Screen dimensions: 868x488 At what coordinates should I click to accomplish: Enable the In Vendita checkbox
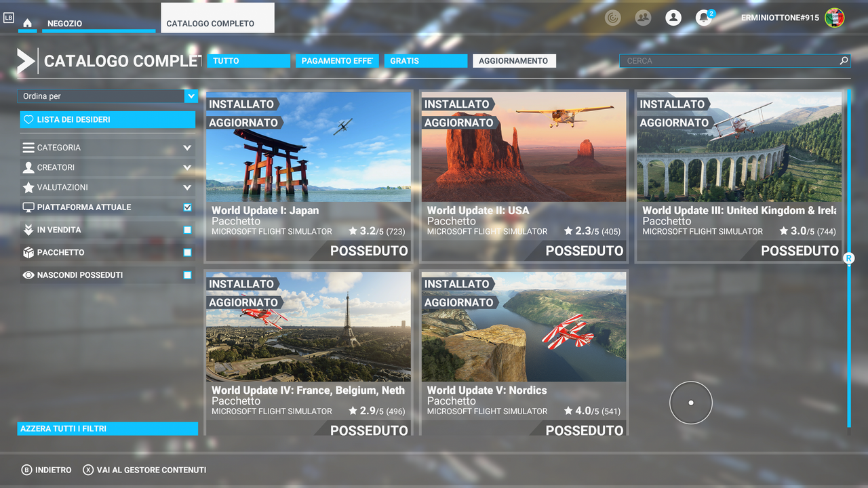tap(188, 230)
